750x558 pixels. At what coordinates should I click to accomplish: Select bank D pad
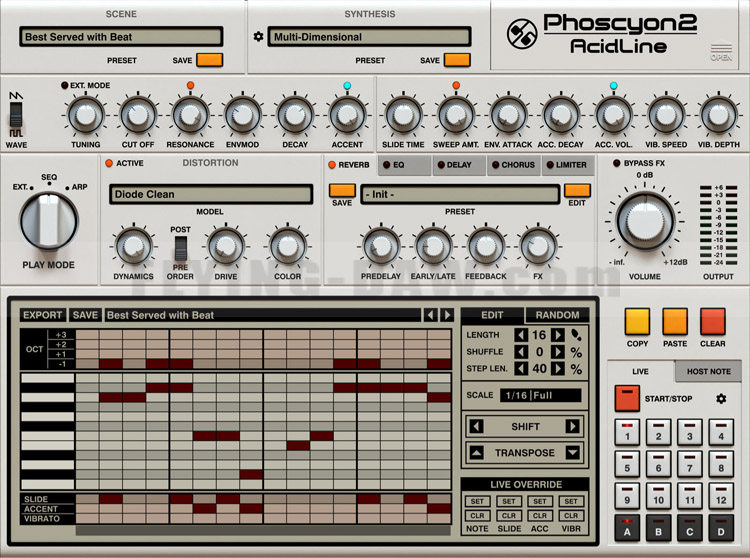[721, 528]
